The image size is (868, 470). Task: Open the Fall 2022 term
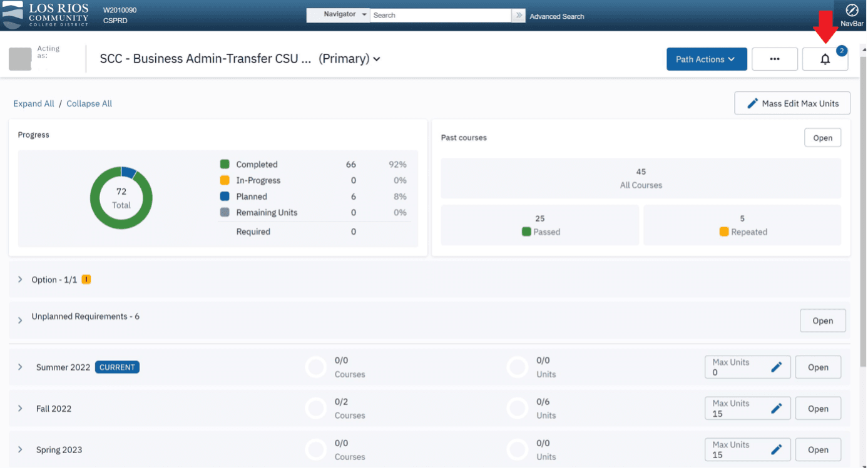[818, 409]
